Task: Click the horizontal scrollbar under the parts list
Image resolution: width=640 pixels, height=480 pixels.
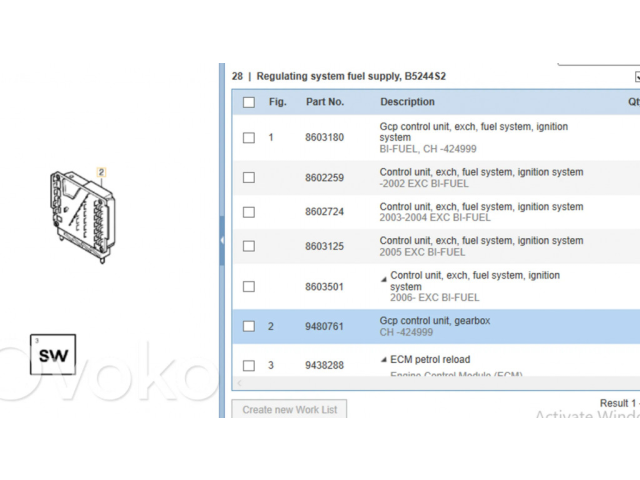Action: [430, 382]
